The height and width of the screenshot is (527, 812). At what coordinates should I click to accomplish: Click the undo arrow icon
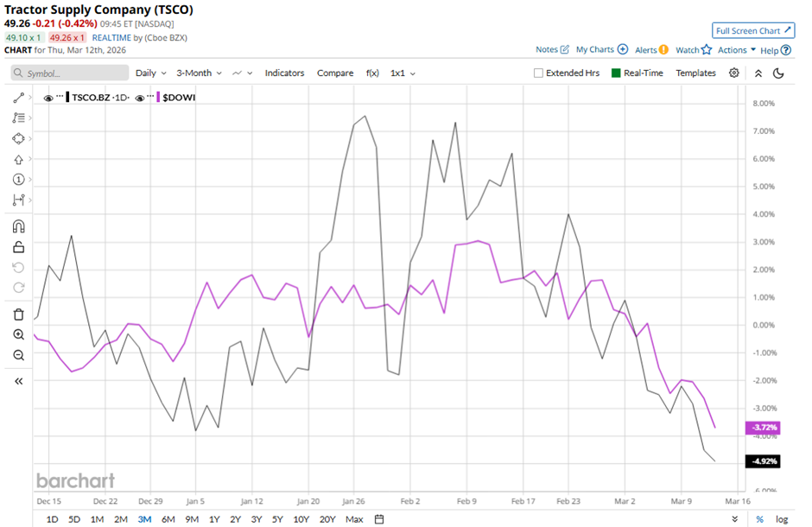coord(19,268)
